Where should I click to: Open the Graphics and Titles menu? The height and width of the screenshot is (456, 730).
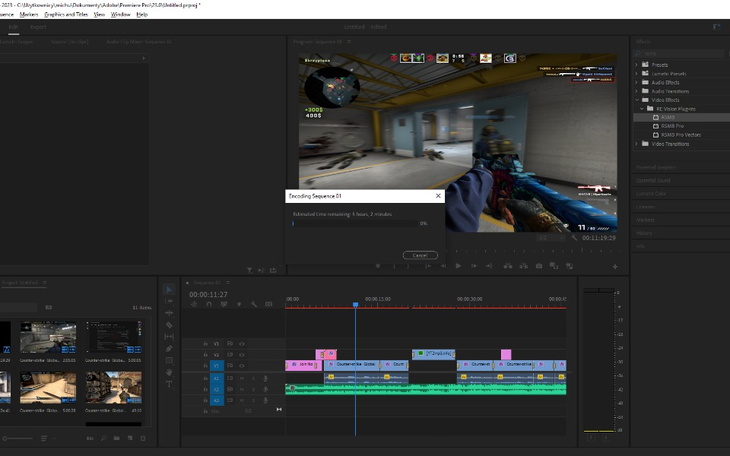click(x=67, y=15)
